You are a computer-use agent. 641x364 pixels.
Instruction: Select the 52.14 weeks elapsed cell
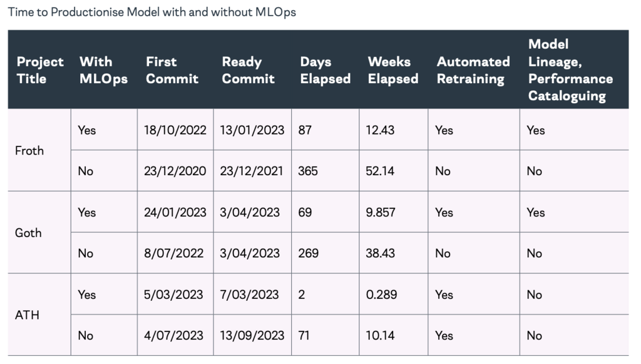(394, 171)
